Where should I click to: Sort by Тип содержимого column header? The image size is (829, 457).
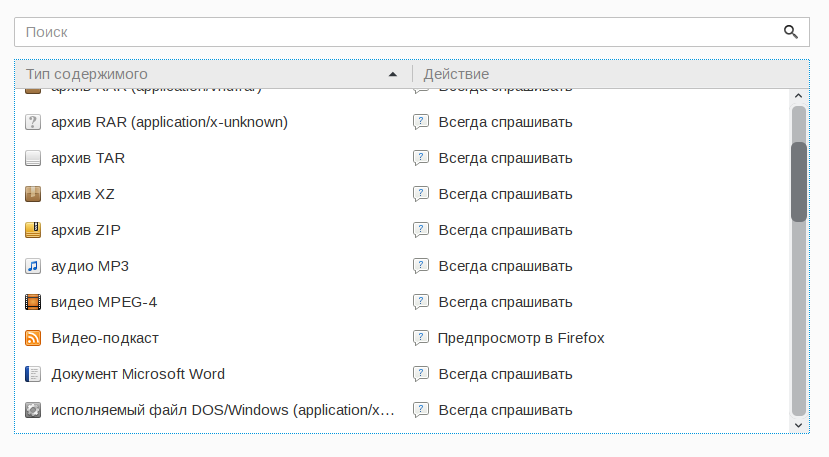[x=213, y=74]
